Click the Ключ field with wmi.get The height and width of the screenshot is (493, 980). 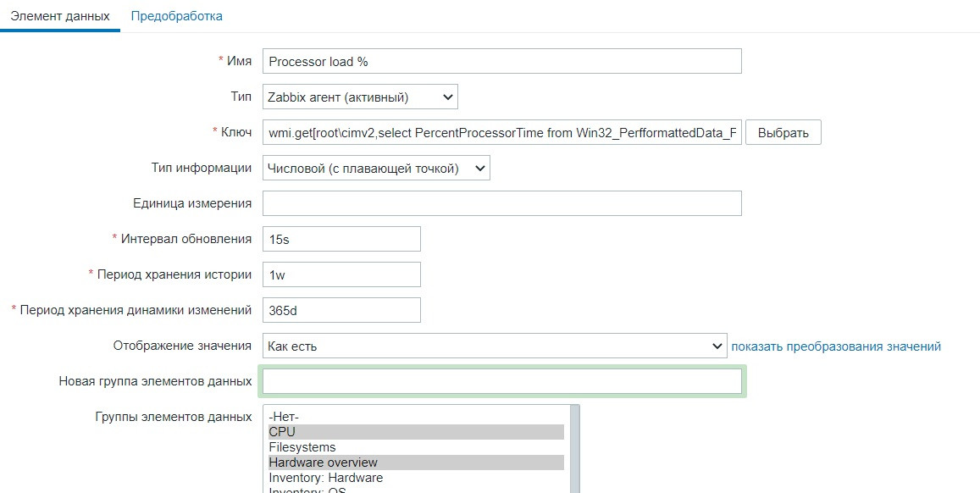[501, 133]
